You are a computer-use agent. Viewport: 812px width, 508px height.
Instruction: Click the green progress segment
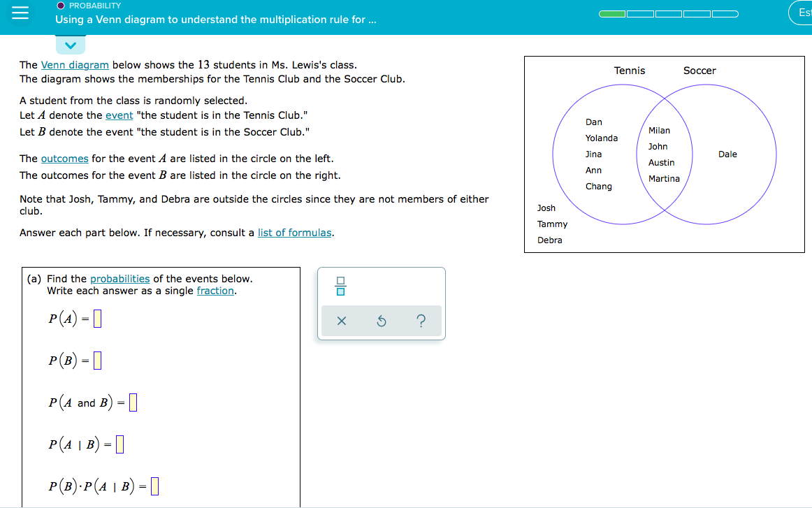612,13
